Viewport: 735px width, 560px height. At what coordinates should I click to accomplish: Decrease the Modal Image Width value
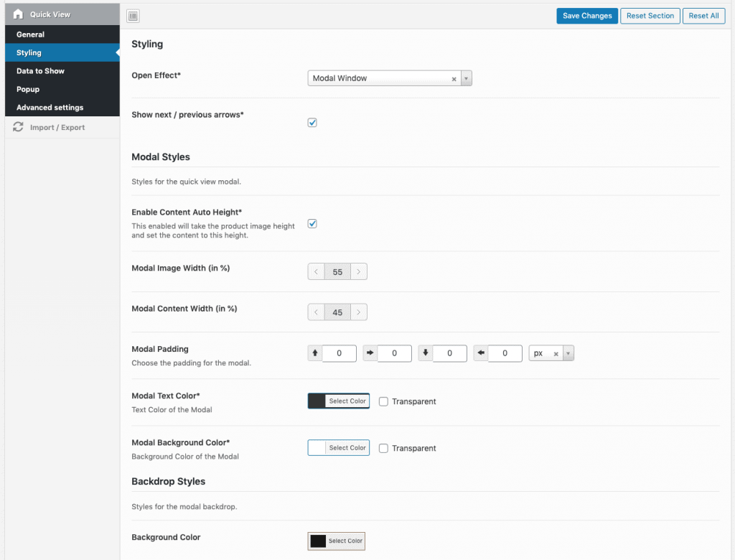coord(316,272)
